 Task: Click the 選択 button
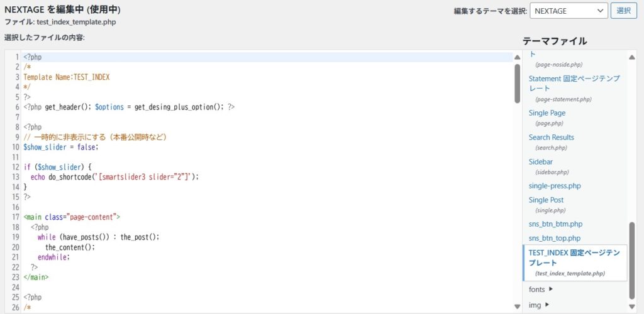coord(624,11)
